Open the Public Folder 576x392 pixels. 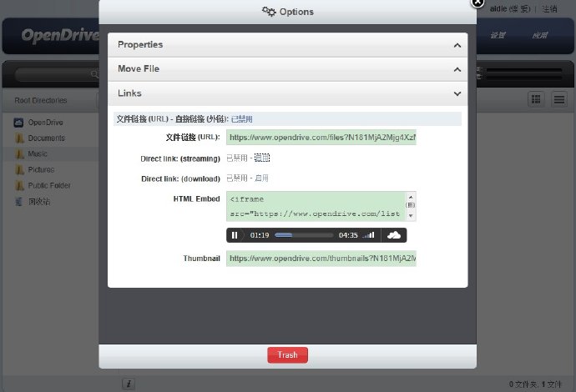[49, 185]
